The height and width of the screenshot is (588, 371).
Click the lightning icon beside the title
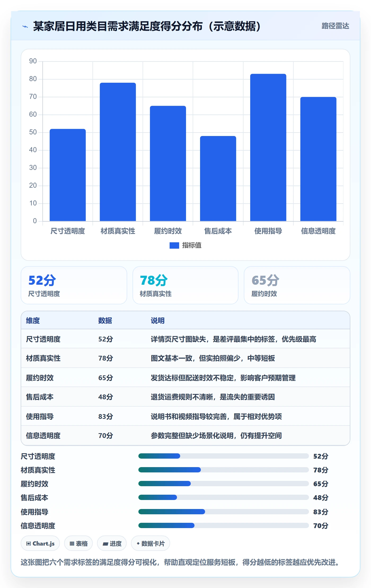pos(25,27)
